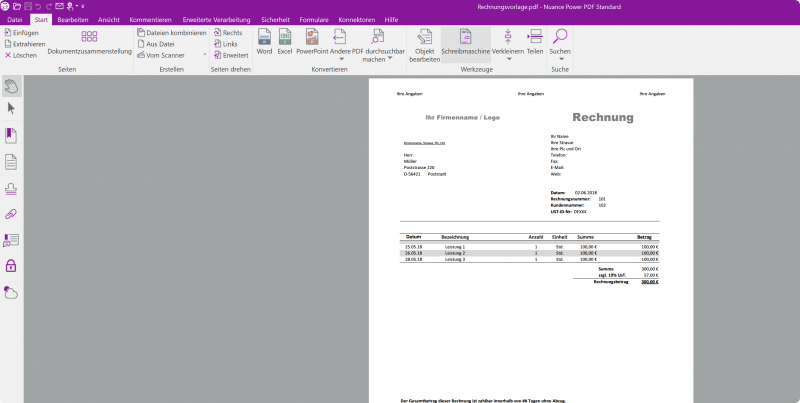The image size is (800, 403).
Task: Create PDF Vom Scanner
Action: 161,55
